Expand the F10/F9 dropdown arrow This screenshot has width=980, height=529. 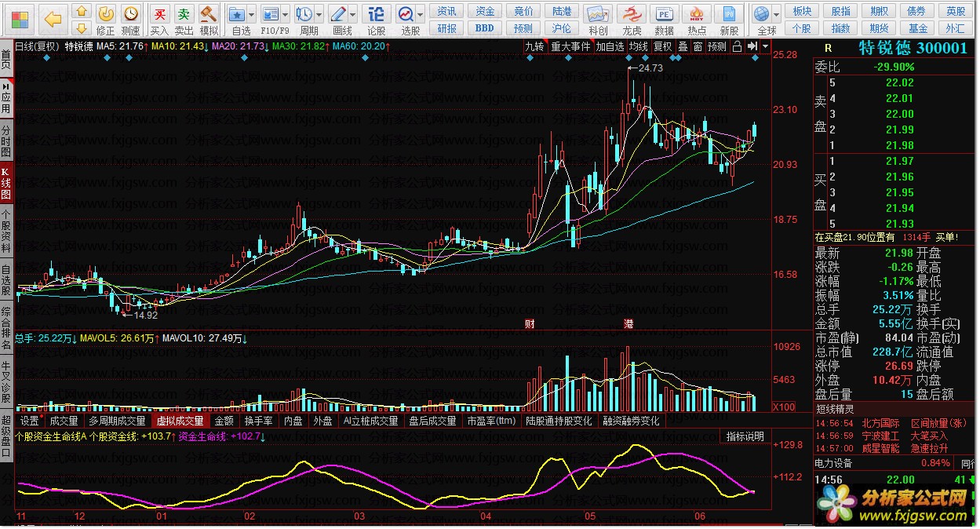(x=285, y=14)
